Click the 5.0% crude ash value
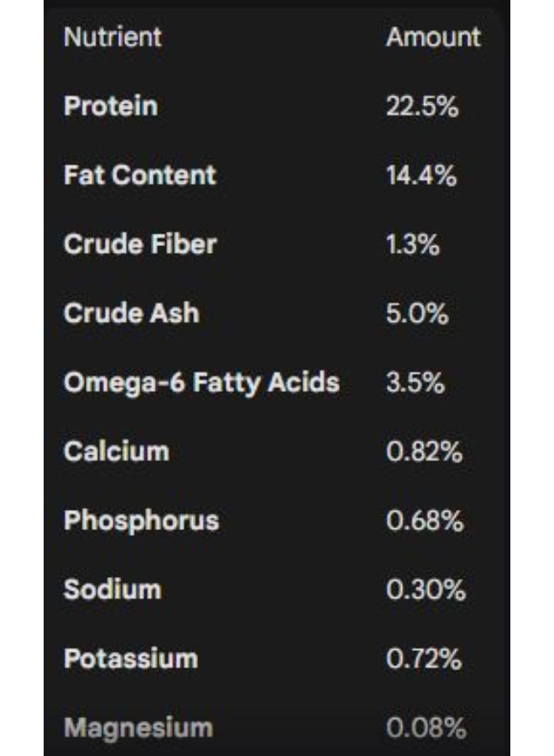554x756 pixels. pos(417,313)
